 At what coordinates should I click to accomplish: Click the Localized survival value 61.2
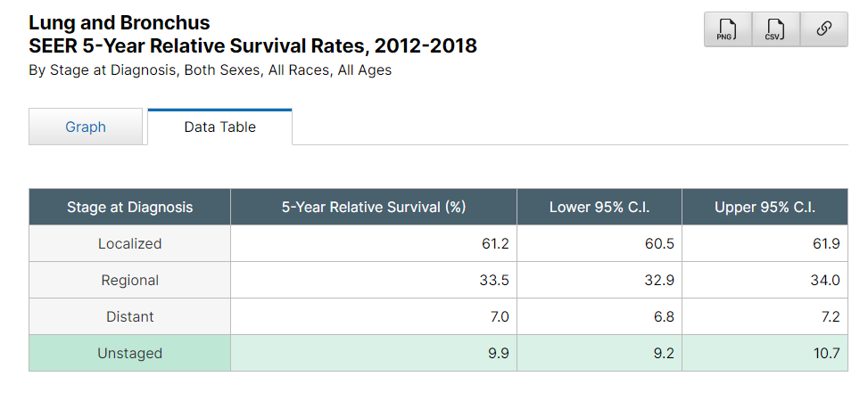click(x=494, y=243)
